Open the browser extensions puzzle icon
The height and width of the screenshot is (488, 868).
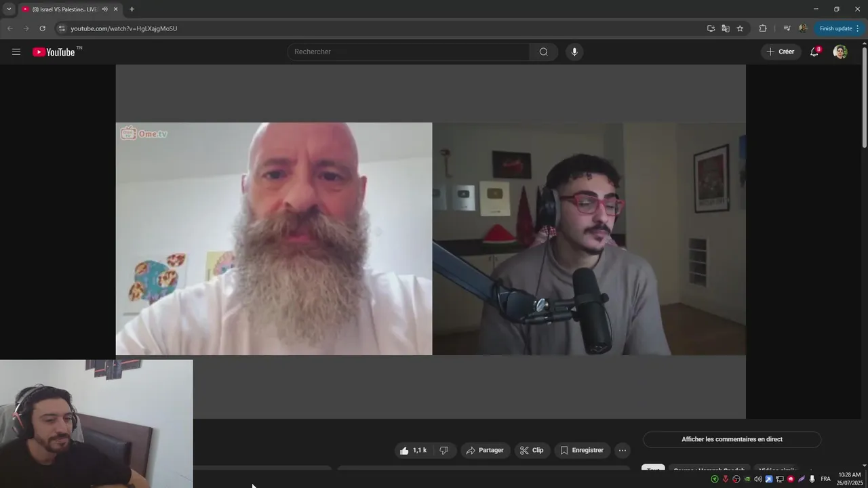pyautogui.click(x=763, y=28)
